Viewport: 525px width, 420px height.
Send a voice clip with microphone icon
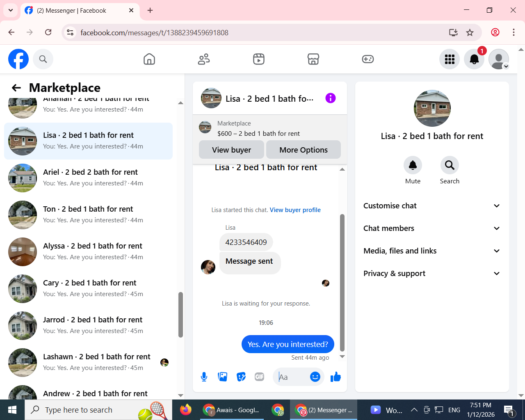[x=204, y=377]
